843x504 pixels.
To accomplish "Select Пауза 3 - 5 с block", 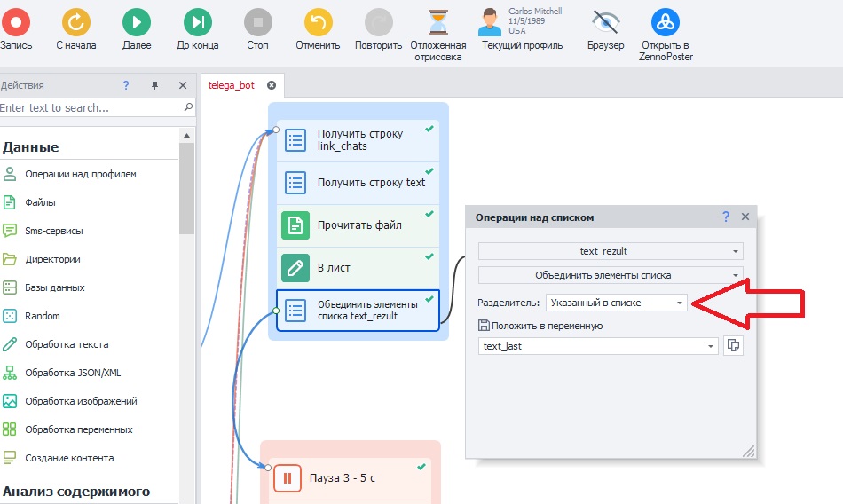I will [x=350, y=477].
